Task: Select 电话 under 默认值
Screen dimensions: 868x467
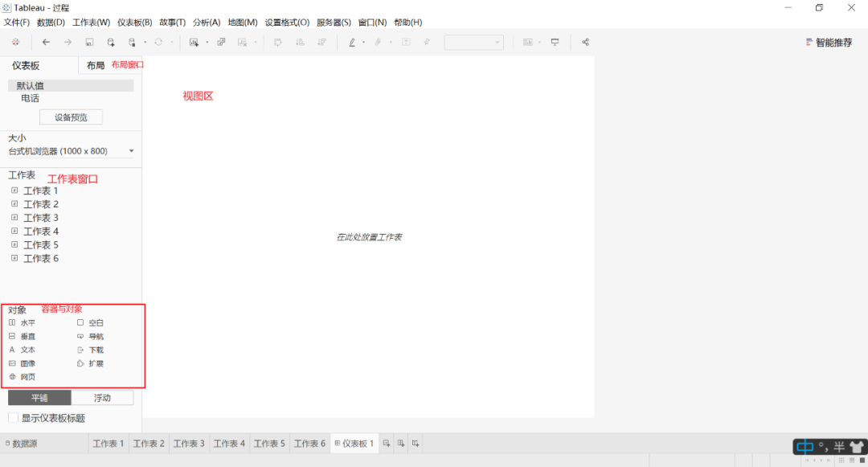Action: (31, 98)
